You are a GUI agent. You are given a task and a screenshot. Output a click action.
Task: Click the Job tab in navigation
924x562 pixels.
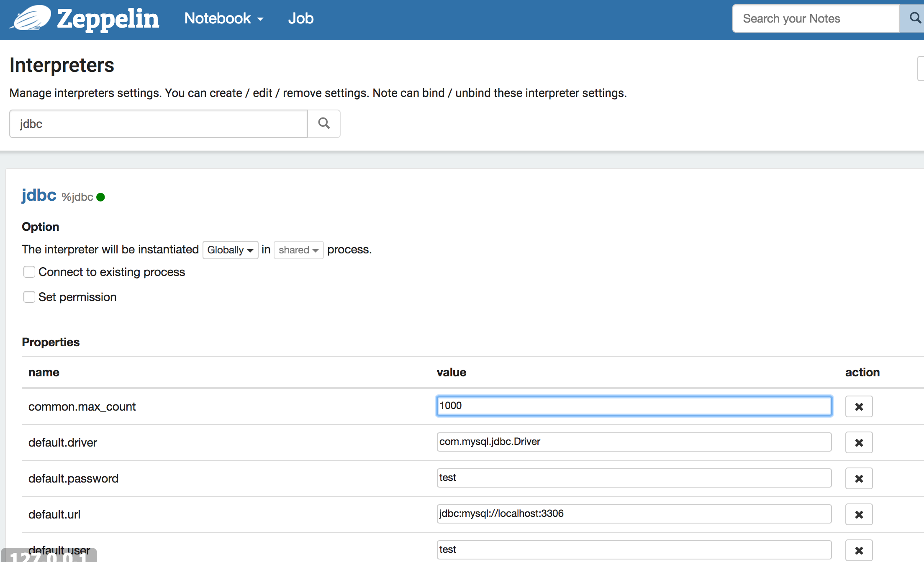[x=301, y=18]
